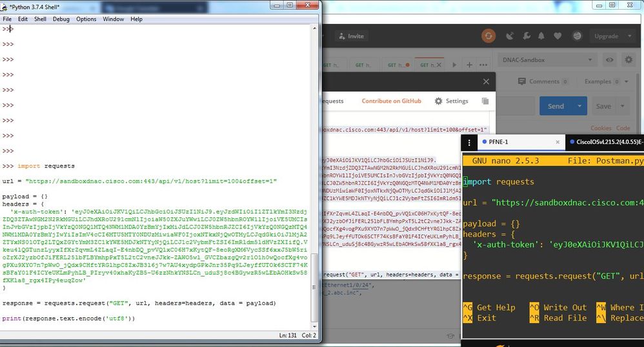Screen dimensions: 644x347
Task: Click the Comments speech bubble icon
Action: pos(521,81)
